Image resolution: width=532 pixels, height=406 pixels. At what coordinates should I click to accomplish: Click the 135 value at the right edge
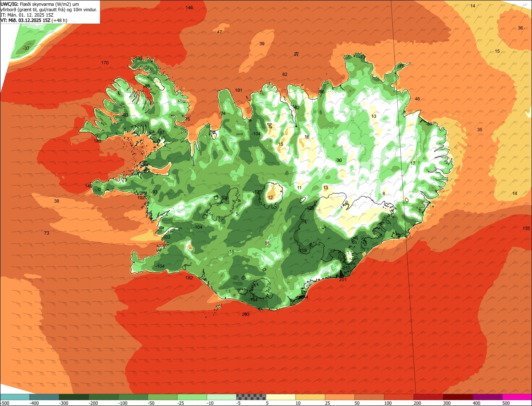click(x=526, y=228)
